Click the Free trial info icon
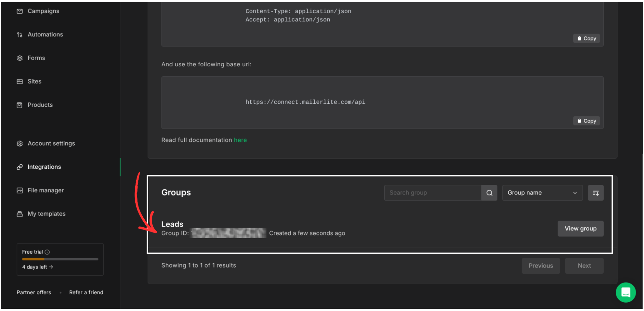This screenshot has width=644, height=311. click(x=48, y=252)
